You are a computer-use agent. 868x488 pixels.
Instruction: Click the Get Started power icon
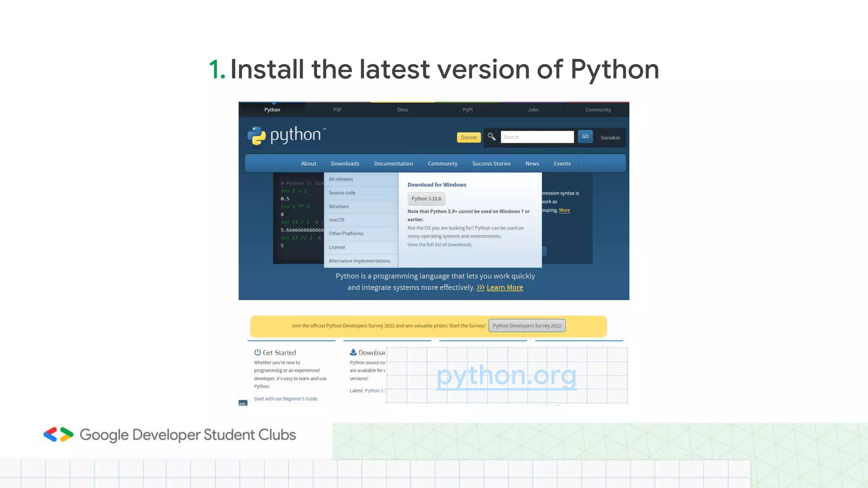click(257, 352)
